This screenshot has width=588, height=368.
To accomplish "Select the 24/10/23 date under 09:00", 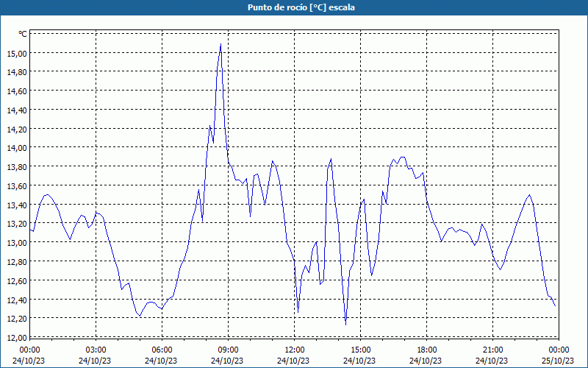I will (227, 361).
